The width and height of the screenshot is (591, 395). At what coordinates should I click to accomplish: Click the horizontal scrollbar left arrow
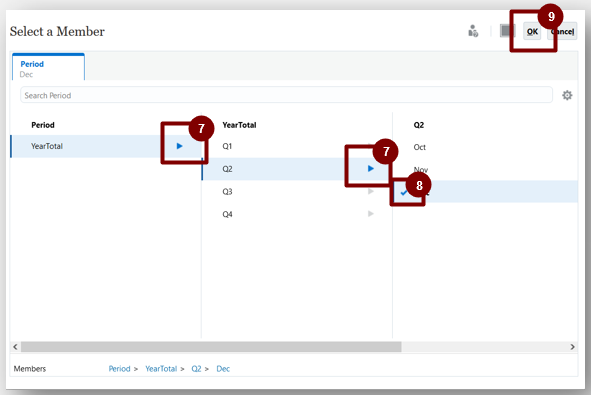tap(15, 347)
